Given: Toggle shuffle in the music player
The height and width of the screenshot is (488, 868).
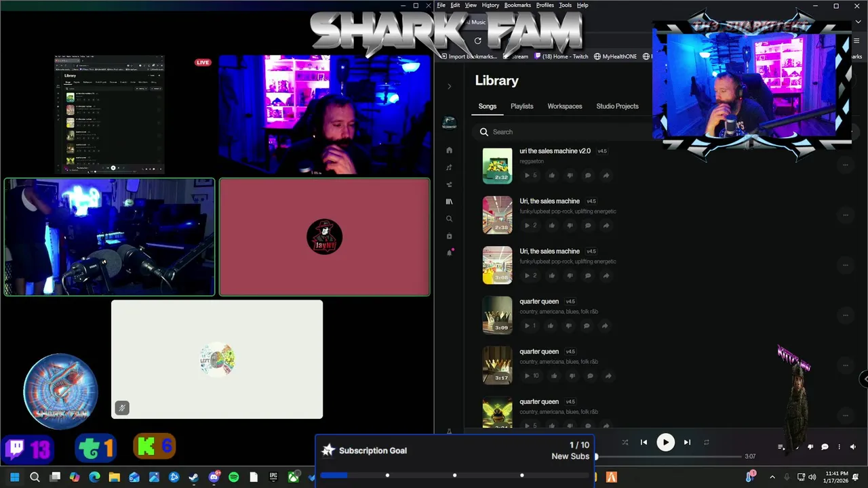Looking at the screenshot, I should pyautogui.click(x=625, y=443).
